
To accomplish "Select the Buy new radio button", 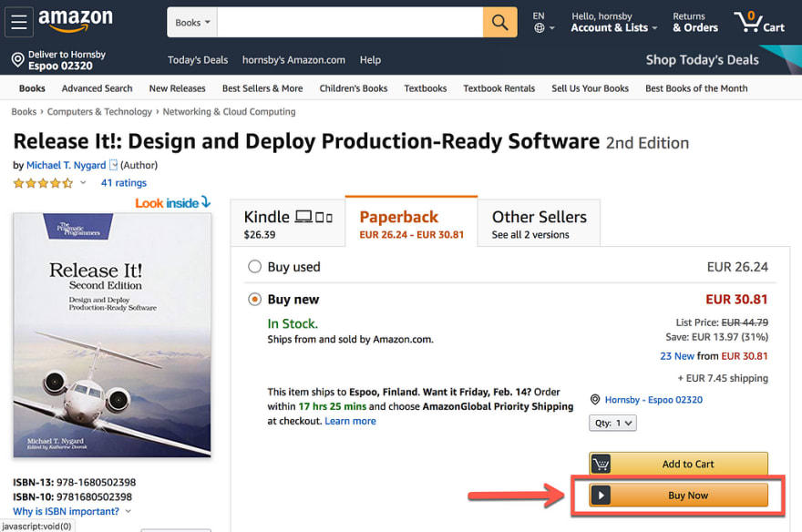I will click(254, 299).
